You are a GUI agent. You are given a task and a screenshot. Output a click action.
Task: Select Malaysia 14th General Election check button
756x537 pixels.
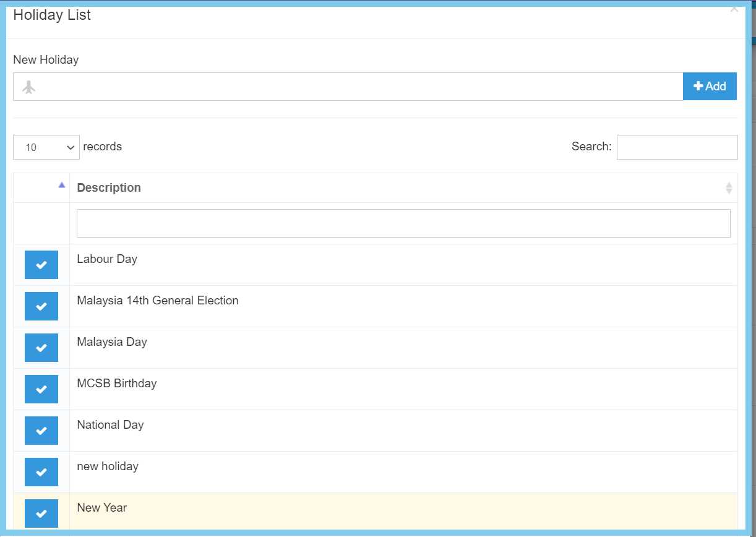tap(41, 306)
